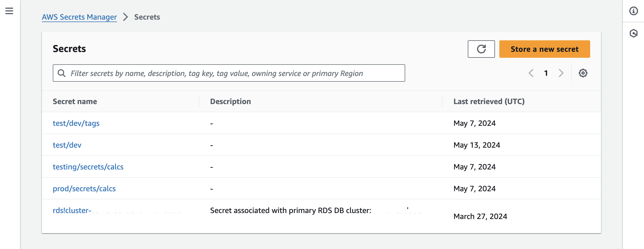Screen dimensions: 644x249
Task: Click the magnifier icon in the search bar
Action: (x=62, y=73)
